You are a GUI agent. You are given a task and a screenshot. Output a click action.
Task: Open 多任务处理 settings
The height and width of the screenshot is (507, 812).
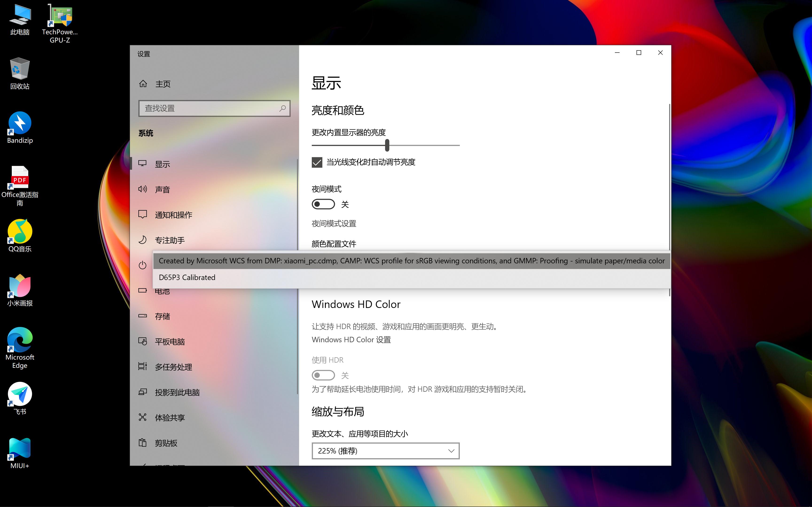(174, 367)
